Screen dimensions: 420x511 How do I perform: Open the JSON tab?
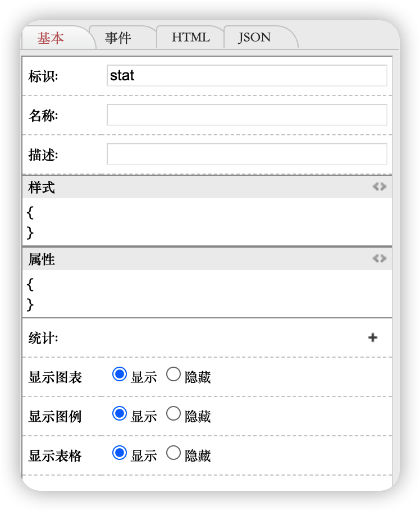click(254, 38)
